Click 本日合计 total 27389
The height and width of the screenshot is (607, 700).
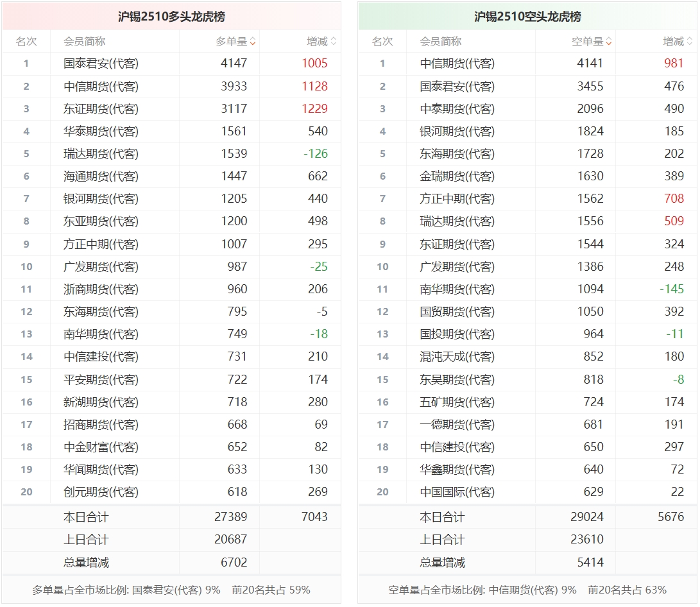[231, 517]
